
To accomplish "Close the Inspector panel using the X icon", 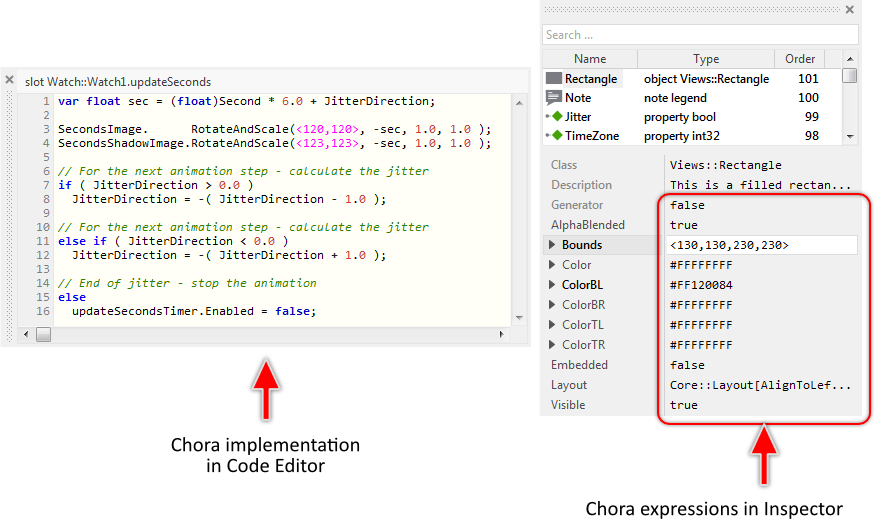I will point(850,10).
